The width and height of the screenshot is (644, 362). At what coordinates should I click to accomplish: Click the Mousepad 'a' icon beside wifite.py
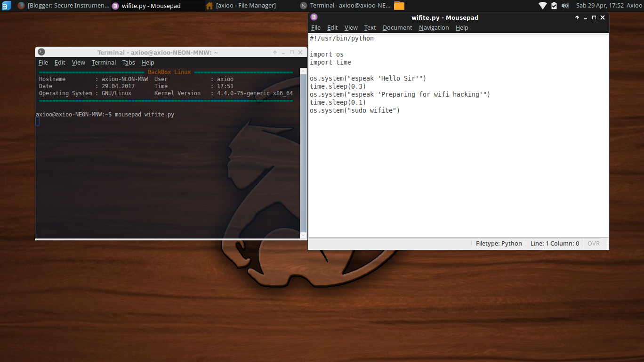(115, 6)
